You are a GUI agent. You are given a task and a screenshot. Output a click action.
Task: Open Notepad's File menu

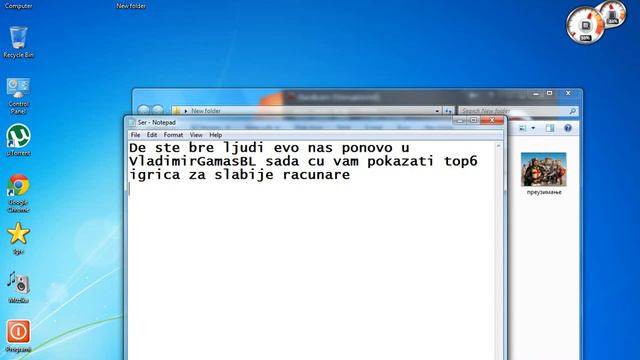pyautogui.click(x=136, y=135)
